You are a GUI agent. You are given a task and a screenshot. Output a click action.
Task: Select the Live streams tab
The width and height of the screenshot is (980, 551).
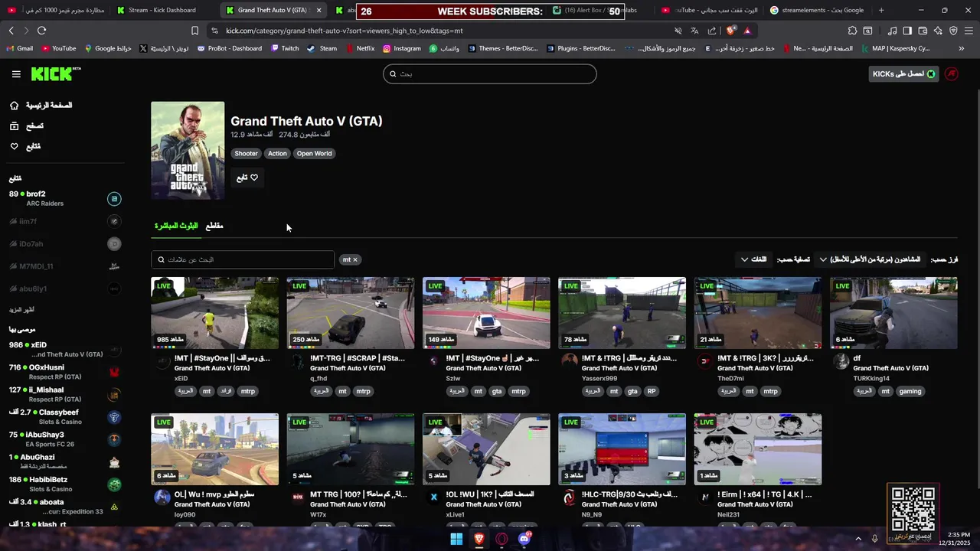[176, 226]
